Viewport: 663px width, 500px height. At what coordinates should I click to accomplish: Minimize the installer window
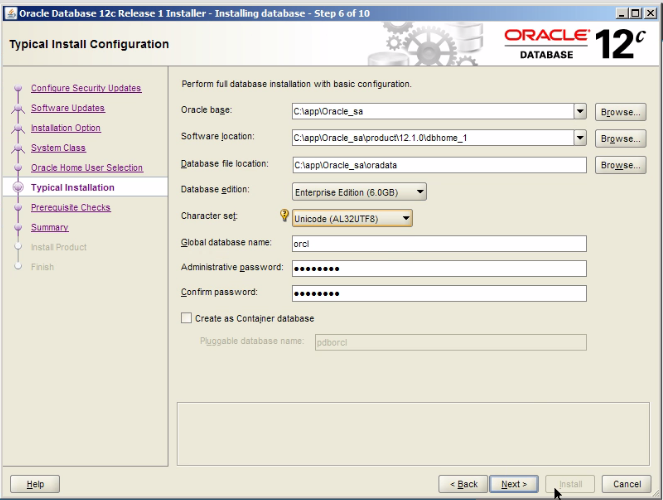click(x=622, y=14)
